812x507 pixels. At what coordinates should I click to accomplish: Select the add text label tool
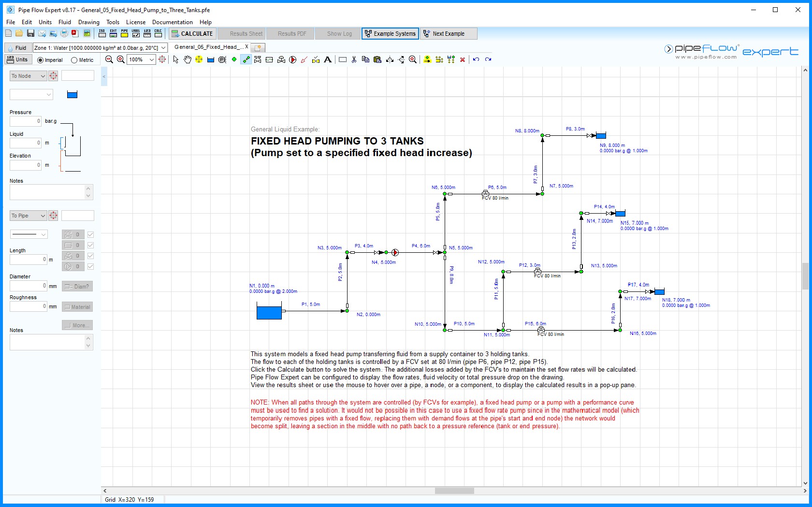click(x=328, y=59)
